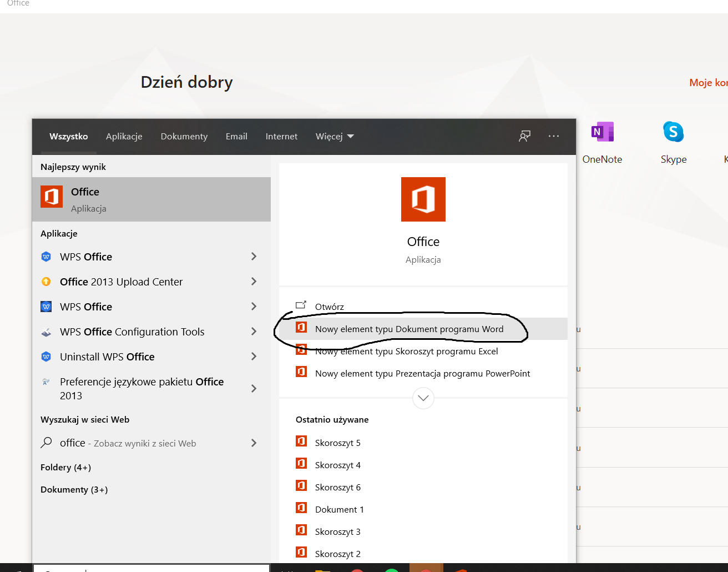Create Nowy element typu Prezentacja programu PowerPoint
This screenshot has height=572, width=728.
[x=423, y=373]
